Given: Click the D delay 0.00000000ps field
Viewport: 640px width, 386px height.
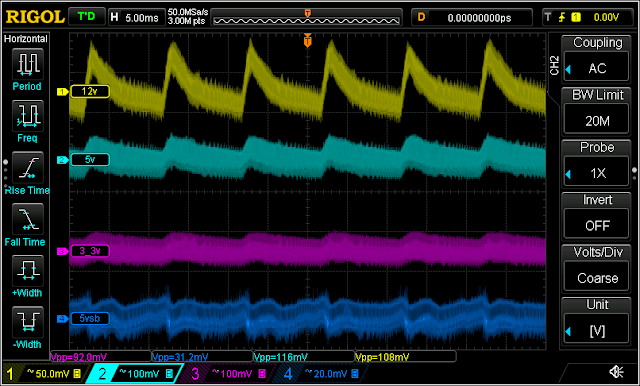Looking at the screenshot, I should click(472, 18).
